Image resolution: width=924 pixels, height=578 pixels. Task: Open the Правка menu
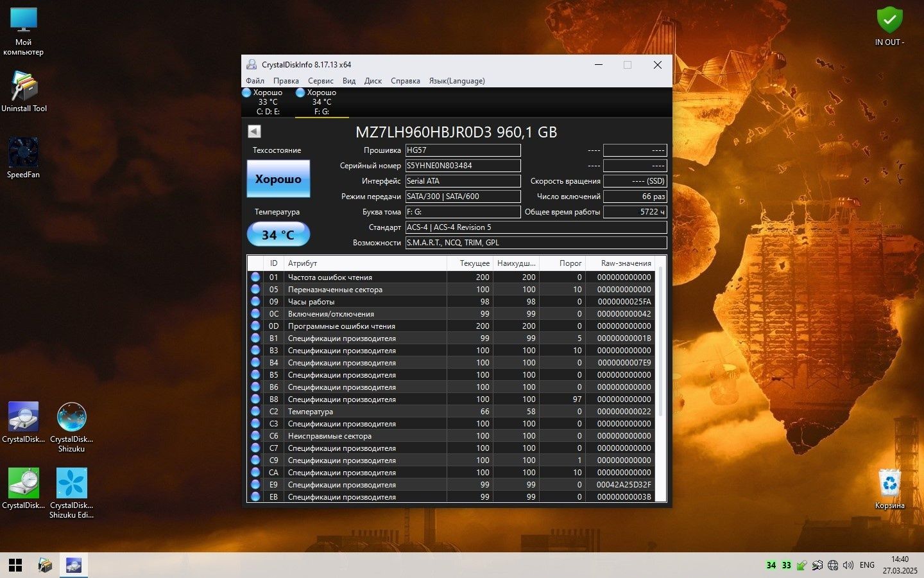coord(286,81)
